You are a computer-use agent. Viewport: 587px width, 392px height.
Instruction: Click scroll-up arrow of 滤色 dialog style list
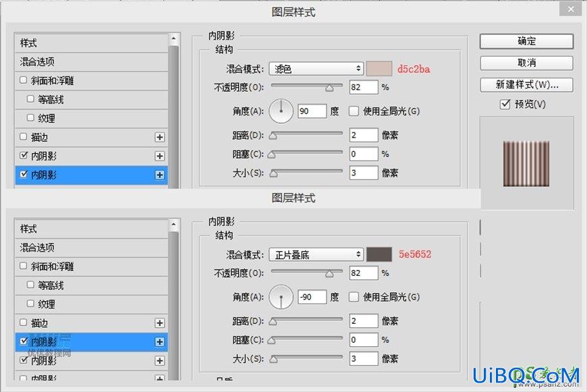(173, 39)
